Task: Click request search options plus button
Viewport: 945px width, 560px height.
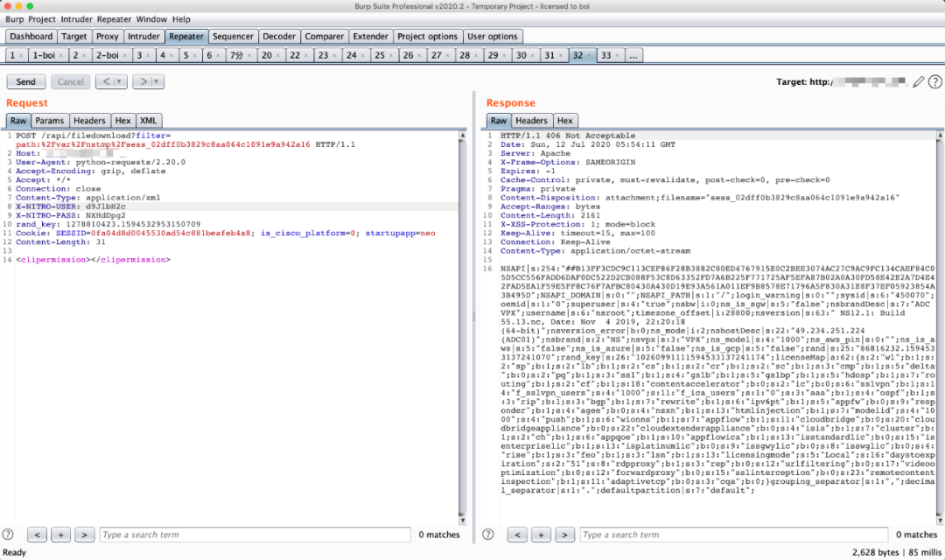Action: coord(61,535)
